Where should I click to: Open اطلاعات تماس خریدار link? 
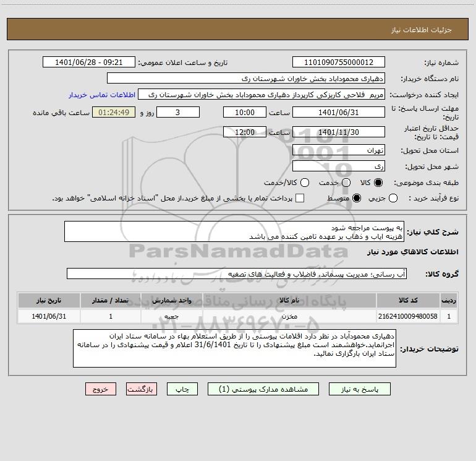click(102, 95)
